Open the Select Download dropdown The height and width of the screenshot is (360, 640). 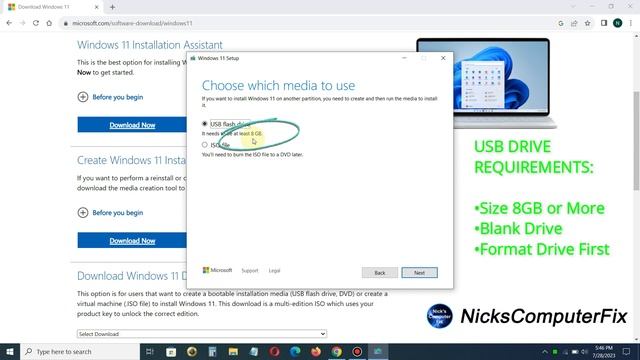(202, 333)
